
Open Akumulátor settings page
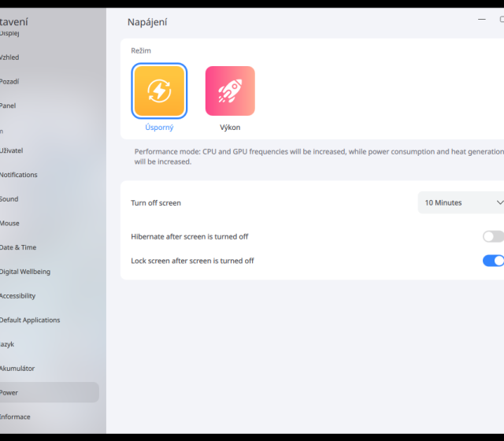coord(17,369)
